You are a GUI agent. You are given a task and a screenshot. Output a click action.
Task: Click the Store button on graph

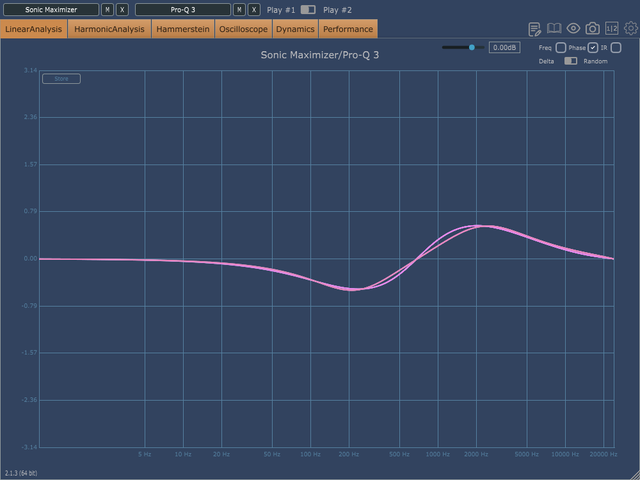click(61, 79)
